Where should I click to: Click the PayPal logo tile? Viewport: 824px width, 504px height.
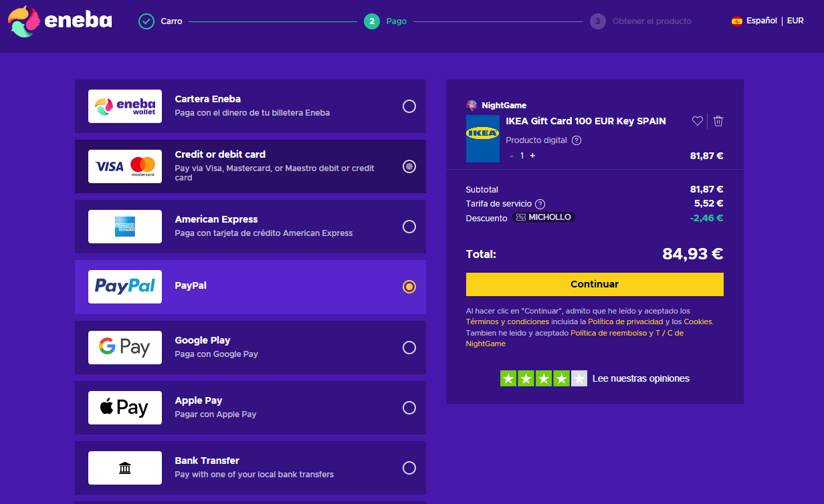125,287
